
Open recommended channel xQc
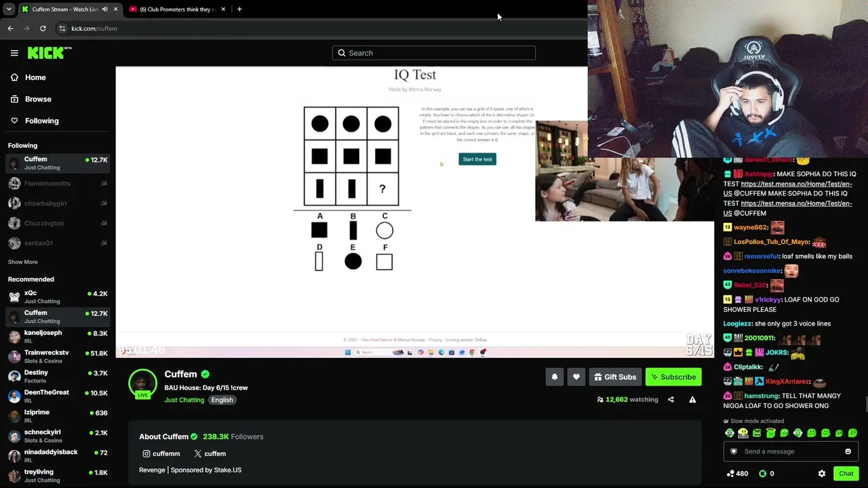[58, 297]
